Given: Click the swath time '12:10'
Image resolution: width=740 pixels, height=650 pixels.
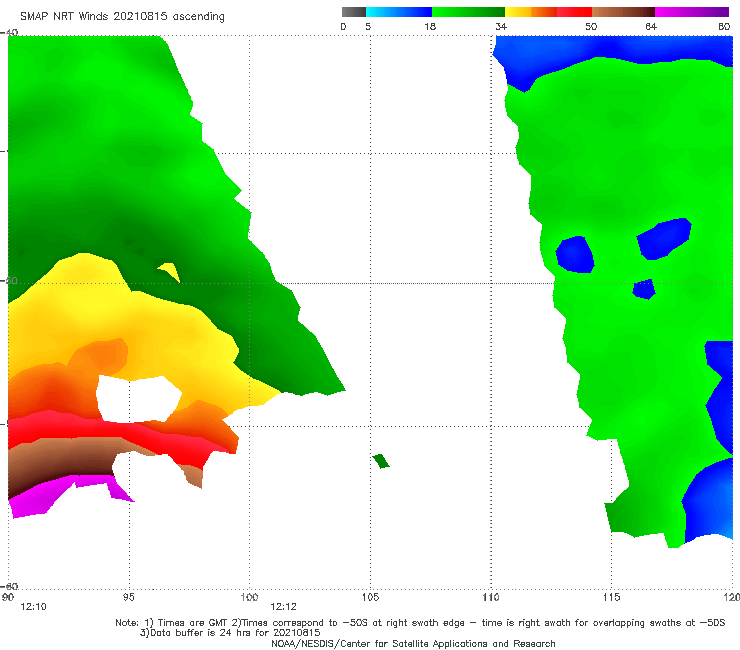Looking at the screenshot, I should (x=34, y=607).
